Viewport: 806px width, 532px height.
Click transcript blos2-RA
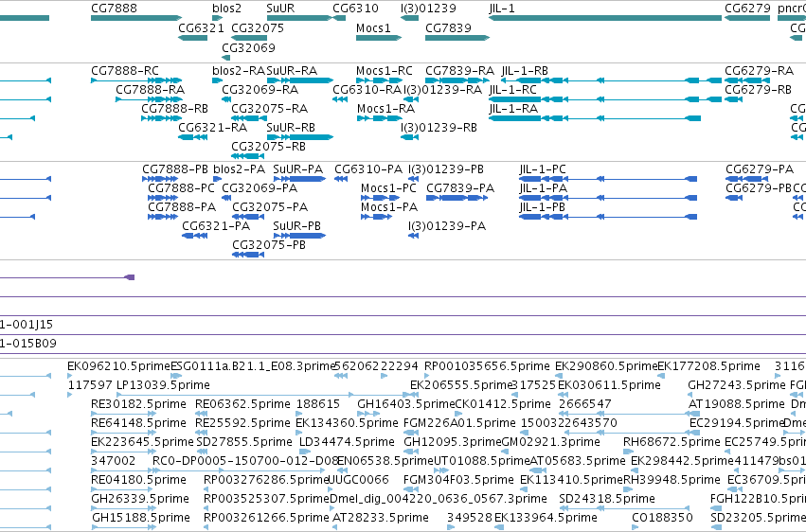tap(218, 80)
